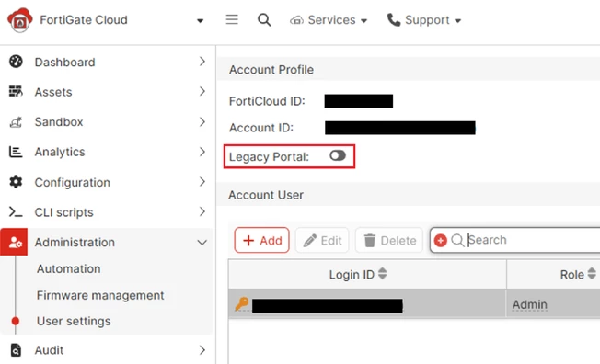Expand the Dashboard chevron
Image resolution: width=600 pixels, height=364 pixels.
click(x=202, y=62)
